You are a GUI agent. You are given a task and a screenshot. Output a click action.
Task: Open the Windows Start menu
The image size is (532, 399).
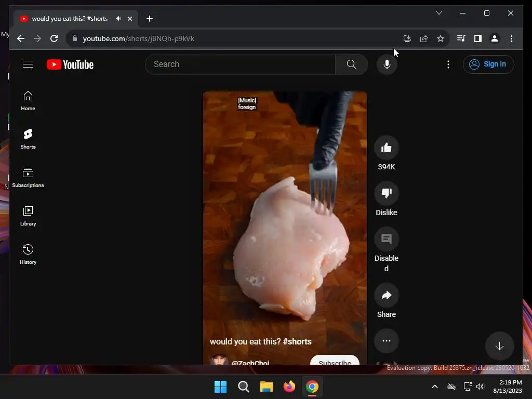[220, 387]
